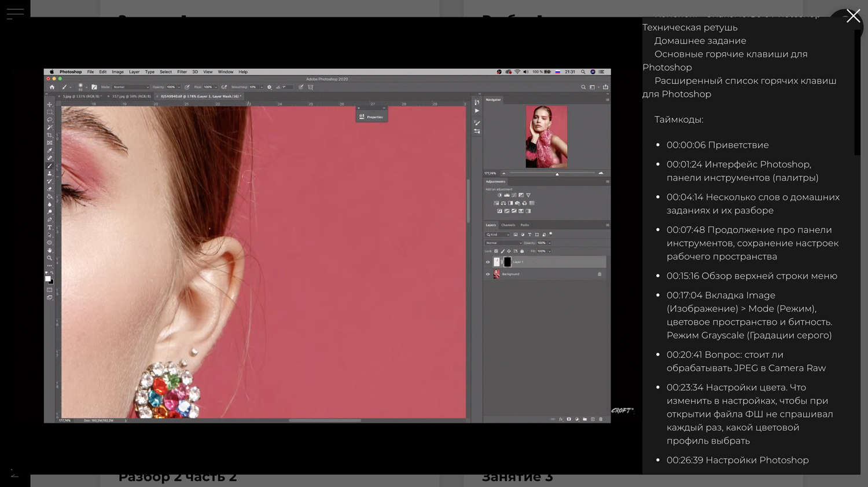Add a Brightness/Contrast adjustment

[x=499, y=195]
